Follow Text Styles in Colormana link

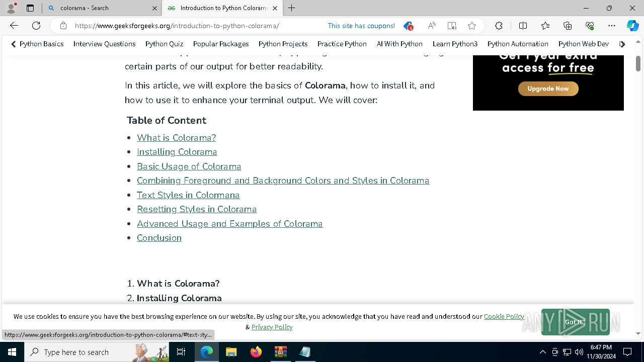188,195
